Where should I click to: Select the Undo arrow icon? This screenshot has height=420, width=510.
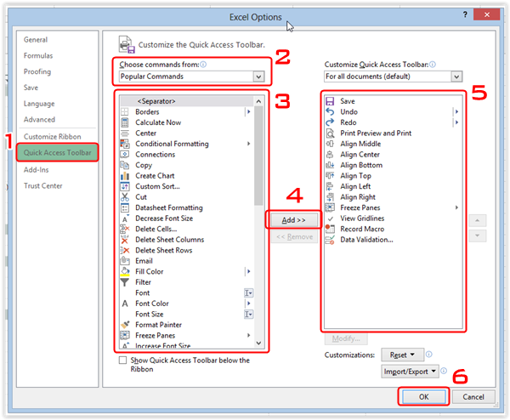(x=330, y=112)
